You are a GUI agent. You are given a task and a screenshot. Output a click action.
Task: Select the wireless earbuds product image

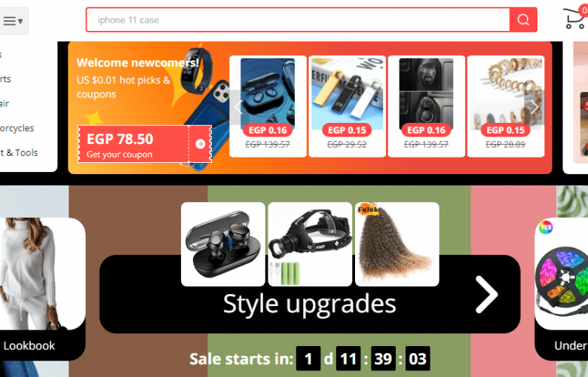[222, 244]
